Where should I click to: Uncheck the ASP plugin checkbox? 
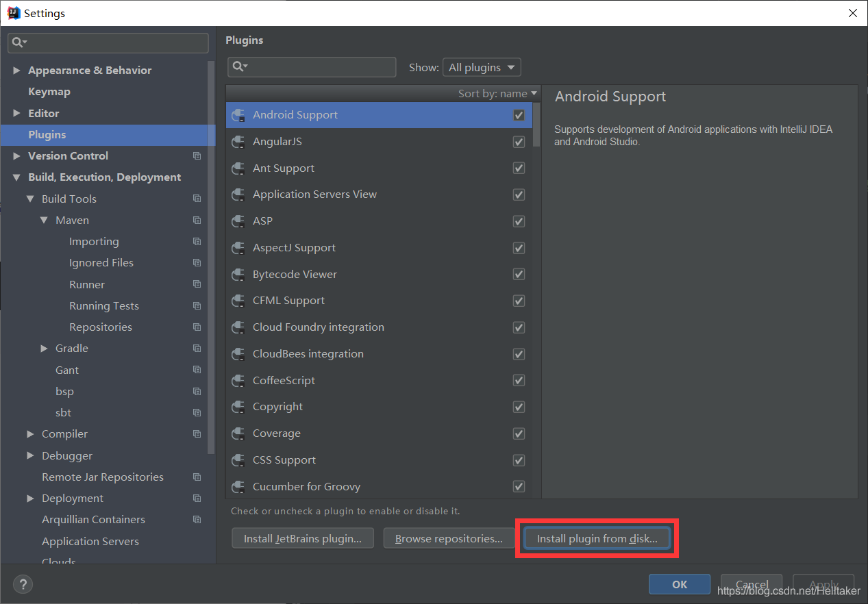519,221
